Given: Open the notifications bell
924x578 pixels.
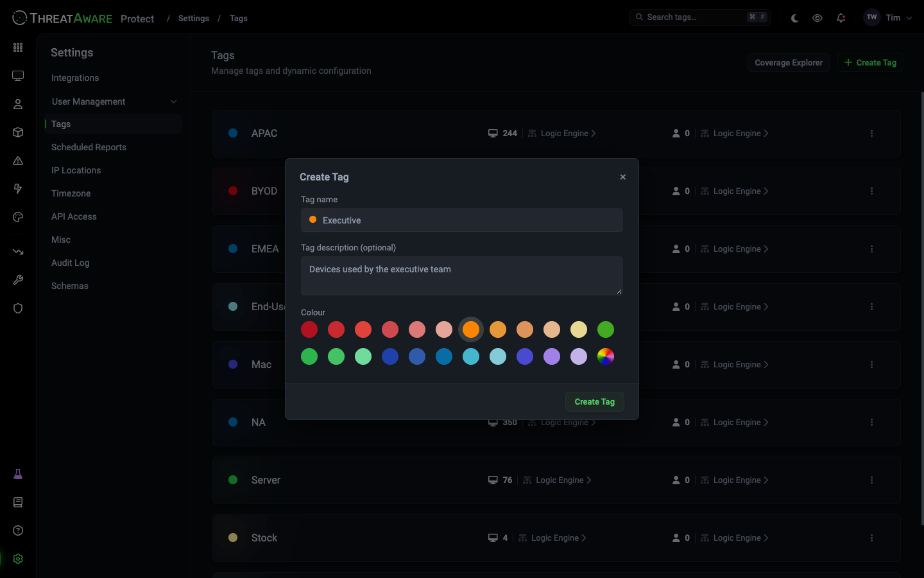Looking at the screenshot, I should [x=841, y=18].
